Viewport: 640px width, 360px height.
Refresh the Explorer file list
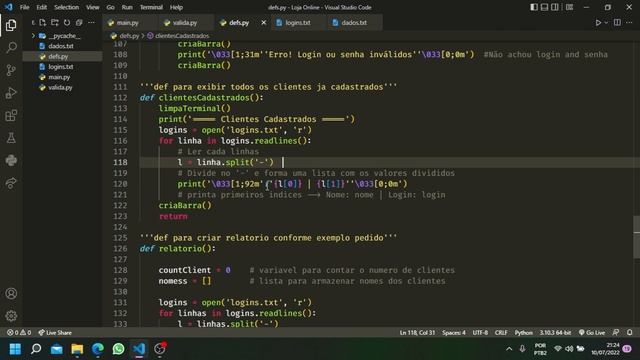[x=67, y=22]
